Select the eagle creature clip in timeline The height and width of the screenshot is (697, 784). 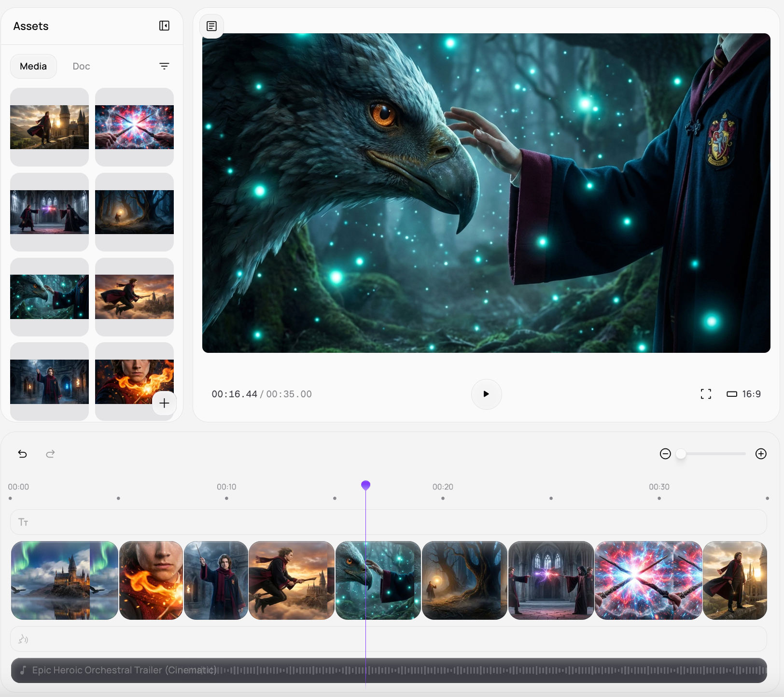pos(378,580)
